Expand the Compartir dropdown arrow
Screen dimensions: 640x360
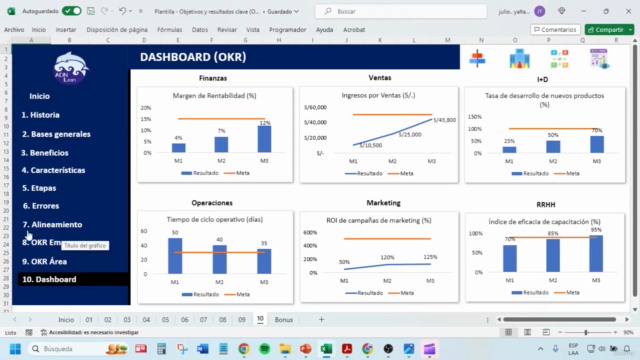(630, 29)
